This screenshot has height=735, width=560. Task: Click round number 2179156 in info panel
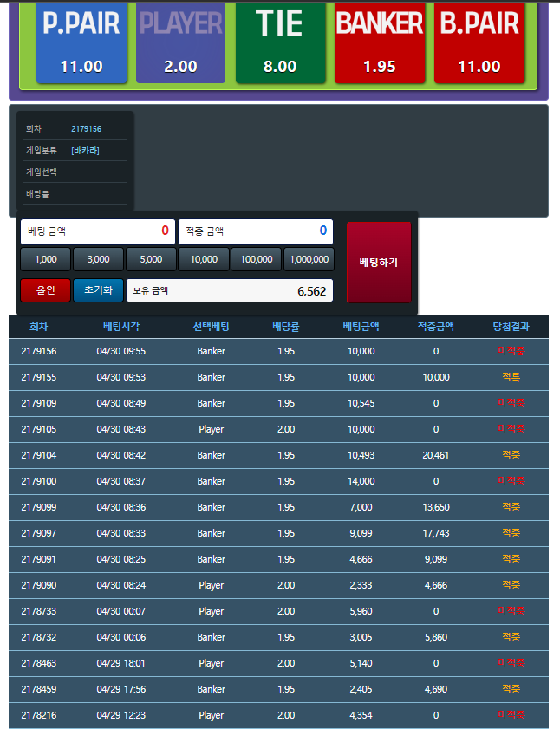86,129
